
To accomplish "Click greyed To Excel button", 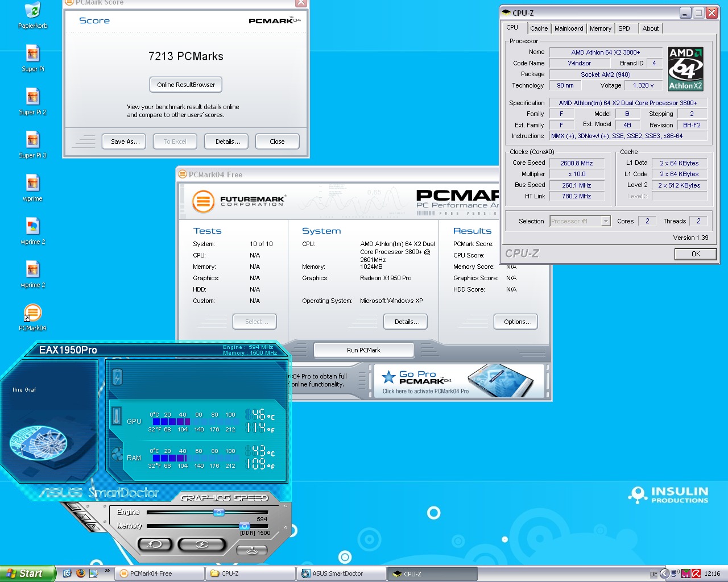I will [x=175, y=142].
